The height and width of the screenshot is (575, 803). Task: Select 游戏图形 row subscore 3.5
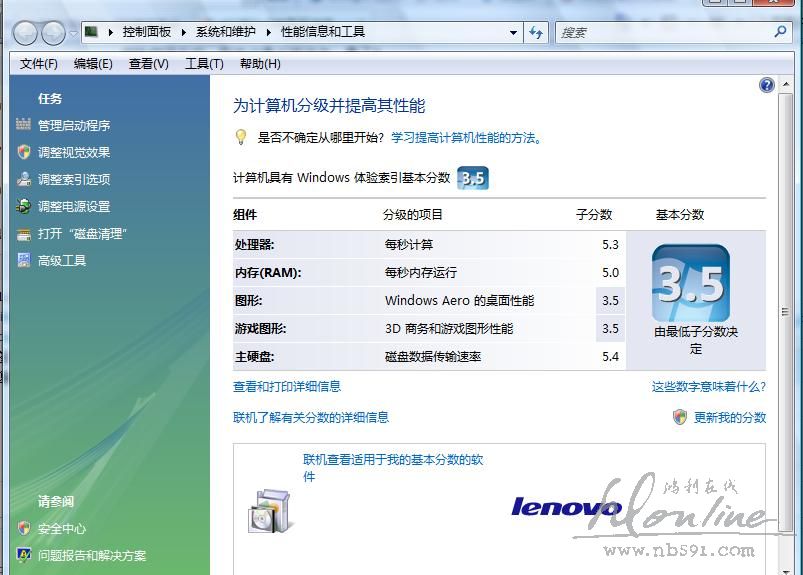tap(610, 329)
